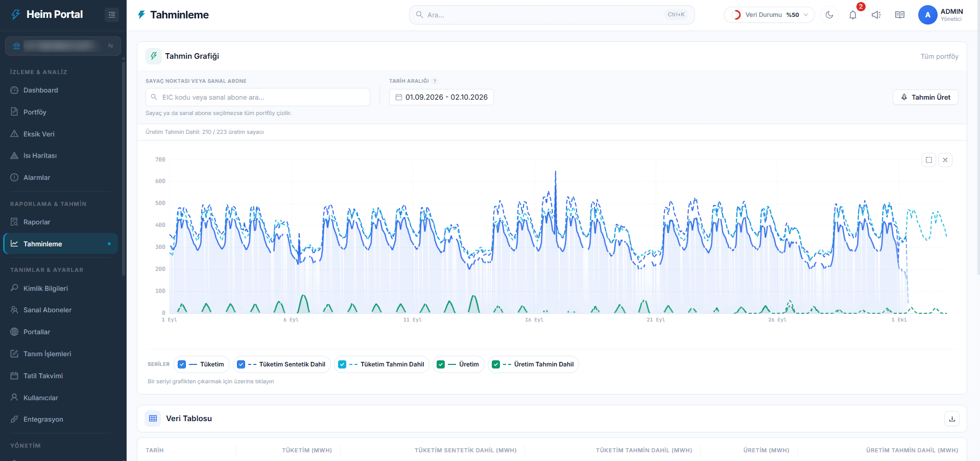980x461 pixels.
Task: Click the Heim Portal lightning logo
Action: (x=16, y=14)
